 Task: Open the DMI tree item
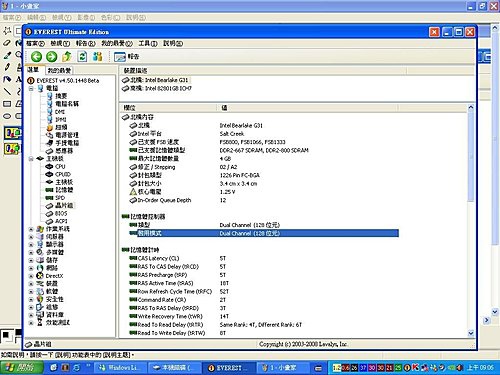[60, 112]
